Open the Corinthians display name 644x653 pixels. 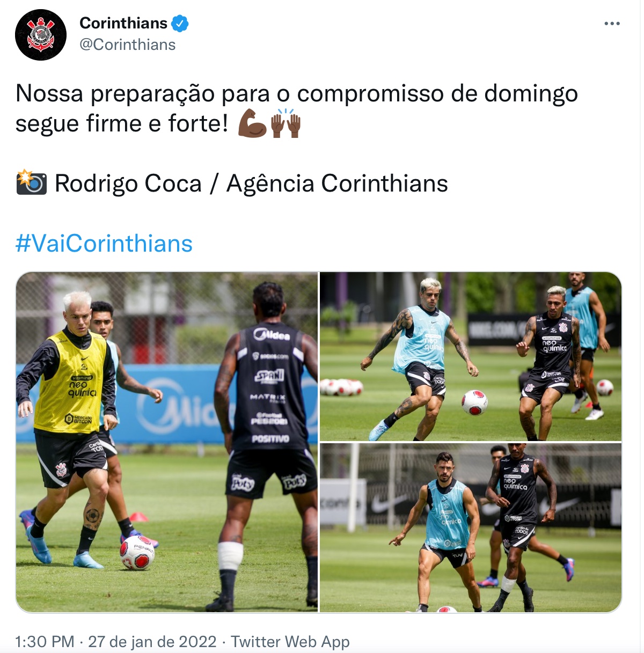pyautogui.click(x=123, y=23)
